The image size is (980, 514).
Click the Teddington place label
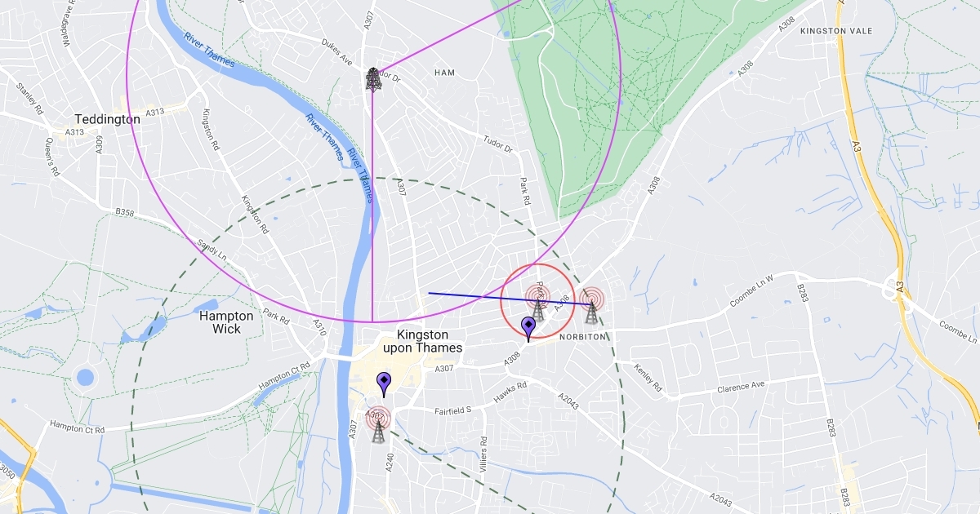pos(107,119)
